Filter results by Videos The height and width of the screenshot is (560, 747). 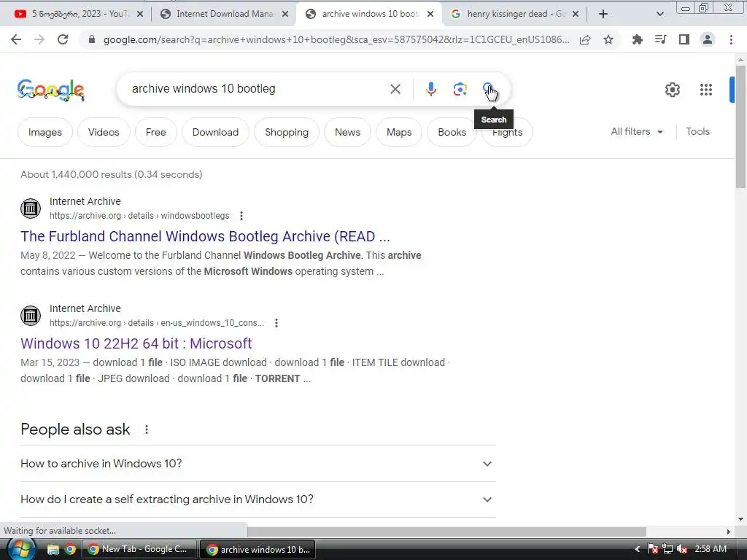pyautogui.click(x=104, y=132)
